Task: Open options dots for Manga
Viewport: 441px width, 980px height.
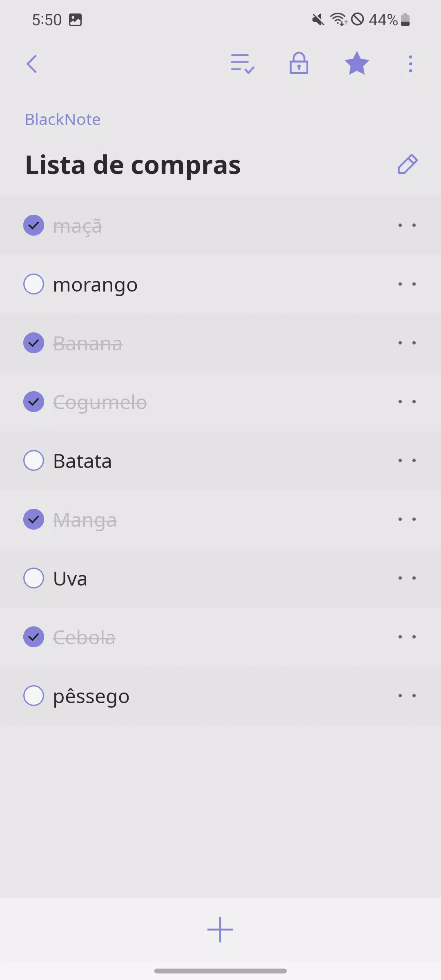Action: tap(407, 519)
